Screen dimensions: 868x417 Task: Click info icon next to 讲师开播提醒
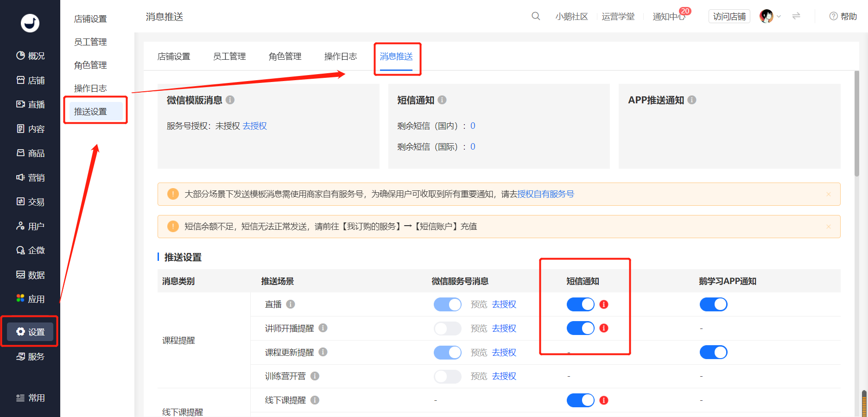click(x=323, y=328)
